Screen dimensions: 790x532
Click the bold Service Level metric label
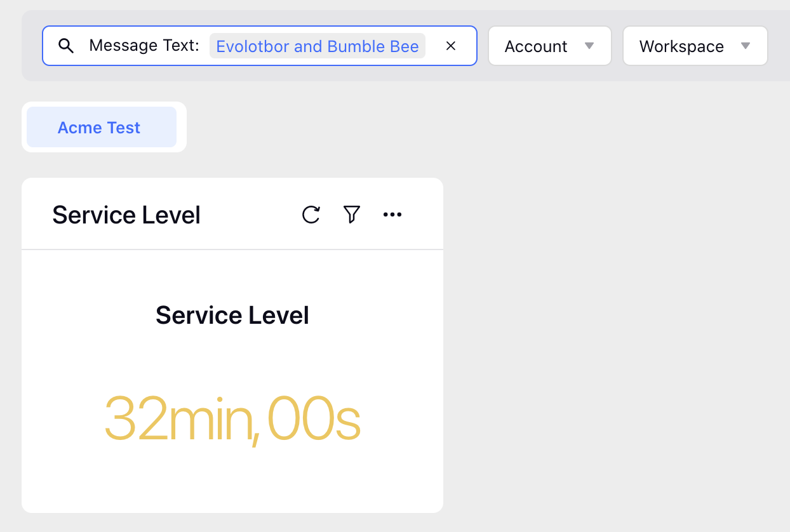[x=232, y=315]
